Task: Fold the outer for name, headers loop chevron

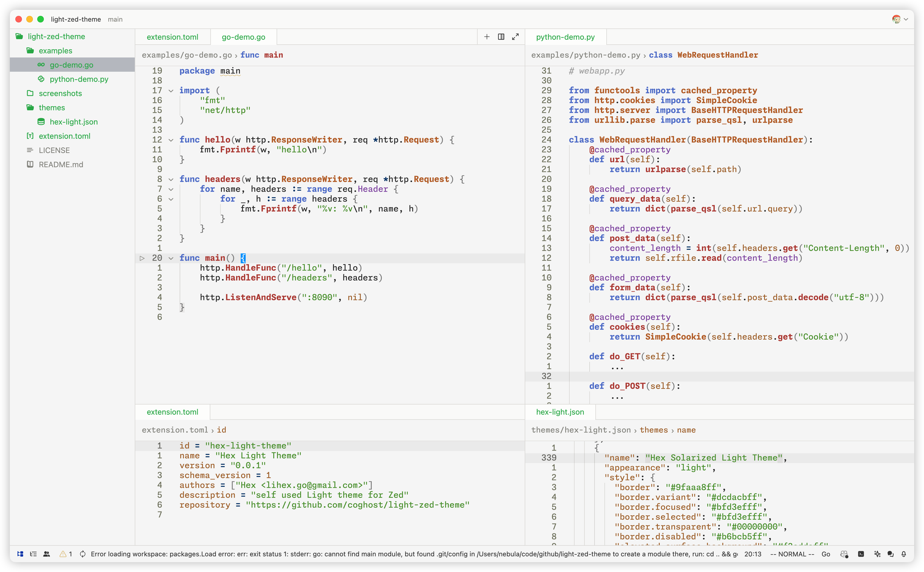Action: 171,189
